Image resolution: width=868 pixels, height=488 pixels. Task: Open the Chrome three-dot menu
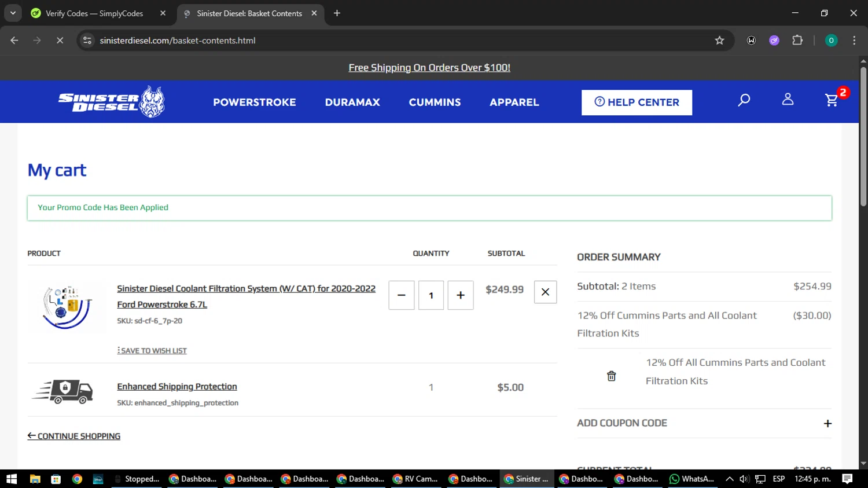click(854, 41)
